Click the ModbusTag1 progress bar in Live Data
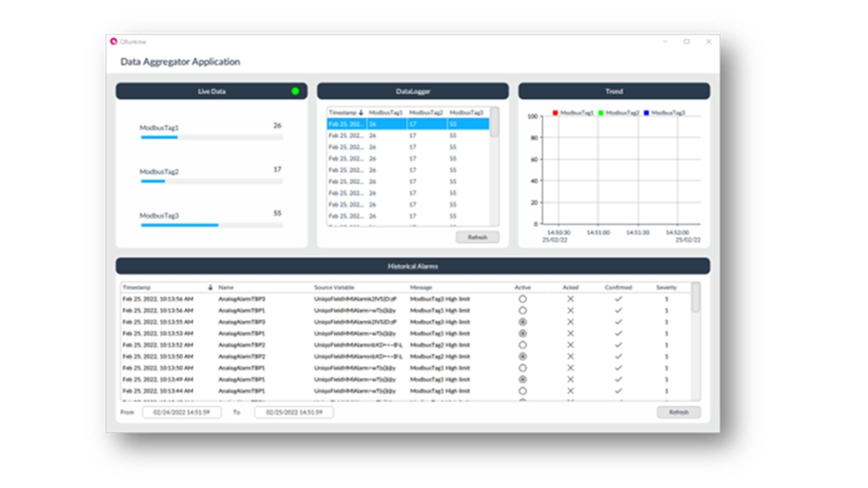This screenshot has width=868, height=488. pos(212,137)
